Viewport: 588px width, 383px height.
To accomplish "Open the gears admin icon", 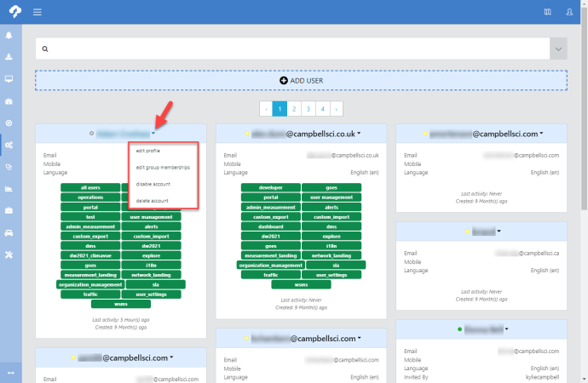I will pyautogui.click(x=9, y=145).
